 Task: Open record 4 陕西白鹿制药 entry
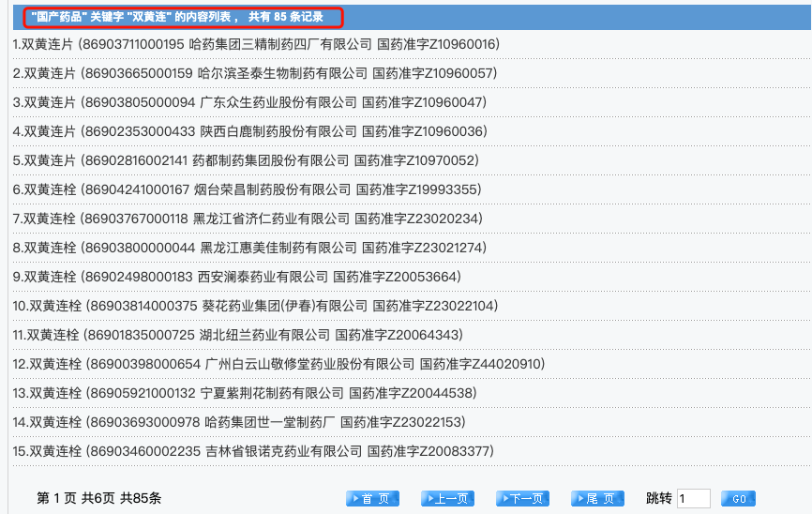pos(249,131)
